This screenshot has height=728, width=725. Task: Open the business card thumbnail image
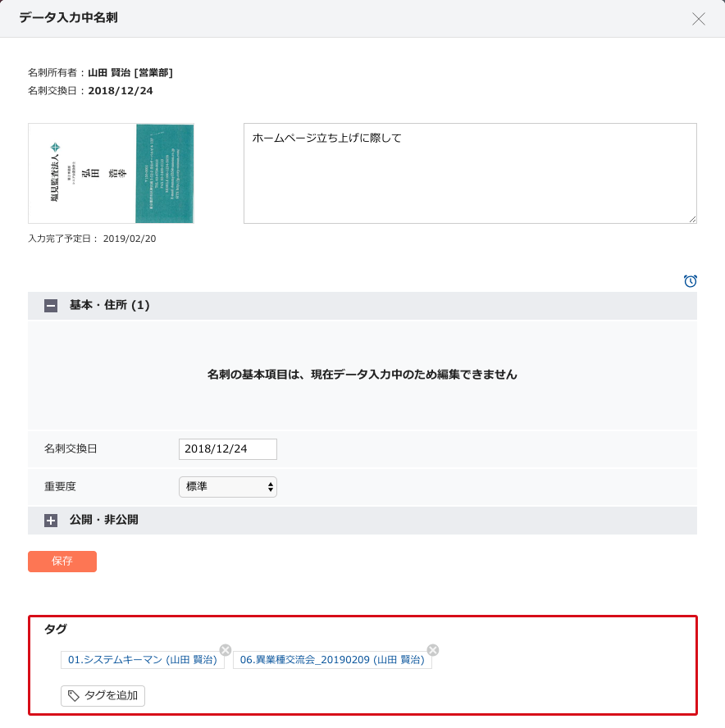[x=111, y=173]
